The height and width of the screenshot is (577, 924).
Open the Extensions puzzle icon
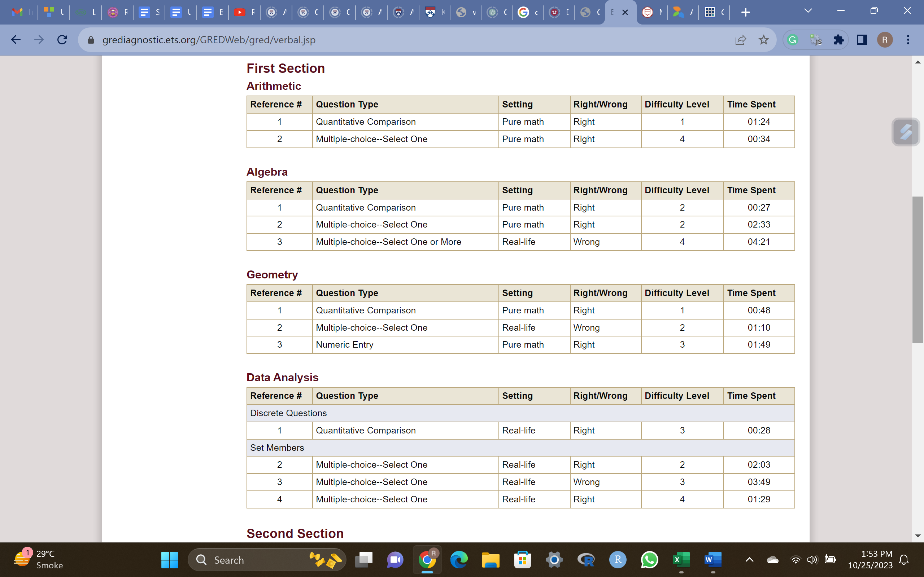pos(838,40)
